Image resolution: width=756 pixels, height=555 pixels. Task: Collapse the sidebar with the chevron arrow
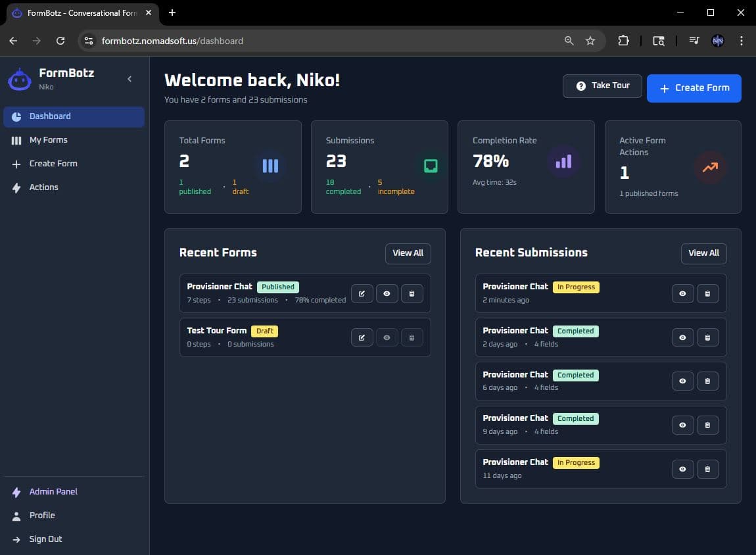click(130, 79)
